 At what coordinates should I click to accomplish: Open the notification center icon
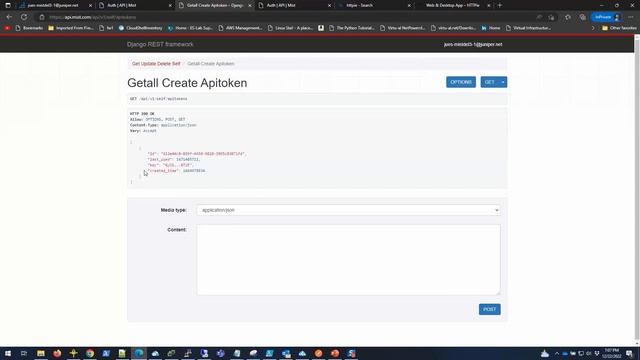click(x=629, y=353)
